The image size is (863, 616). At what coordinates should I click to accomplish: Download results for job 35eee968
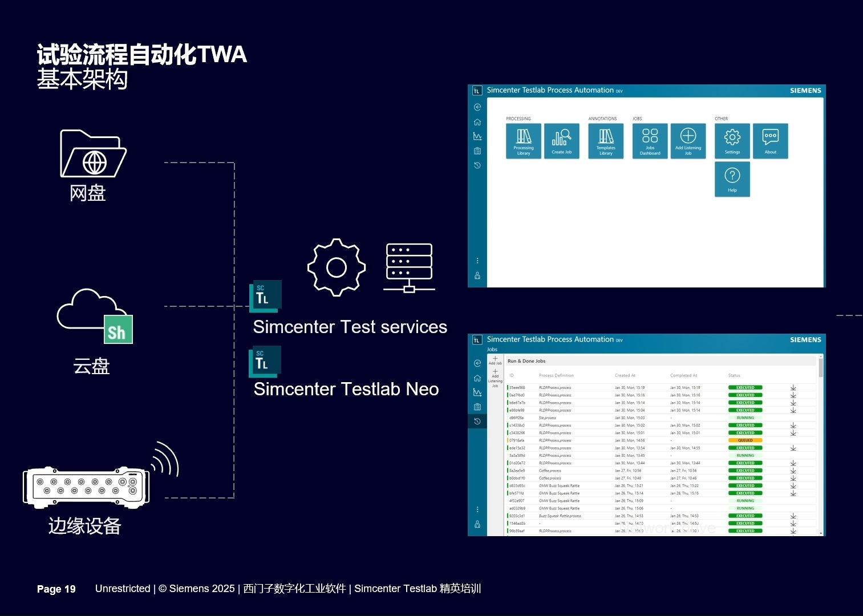(x=793, y=388)
